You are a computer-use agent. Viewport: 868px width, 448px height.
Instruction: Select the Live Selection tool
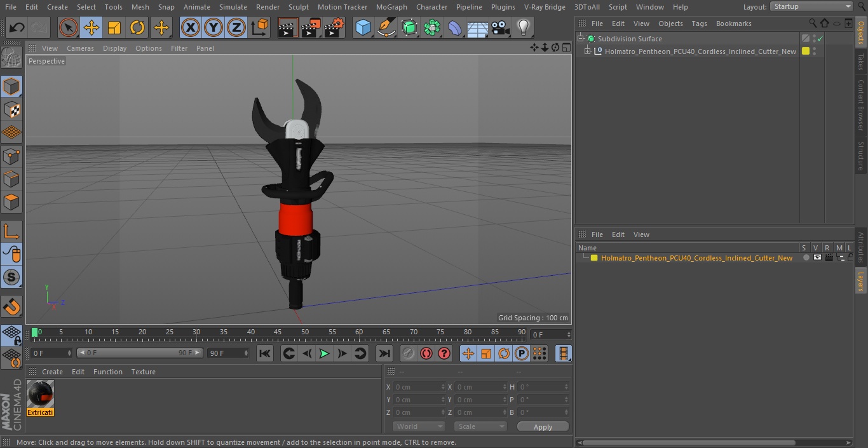[68, 27]
